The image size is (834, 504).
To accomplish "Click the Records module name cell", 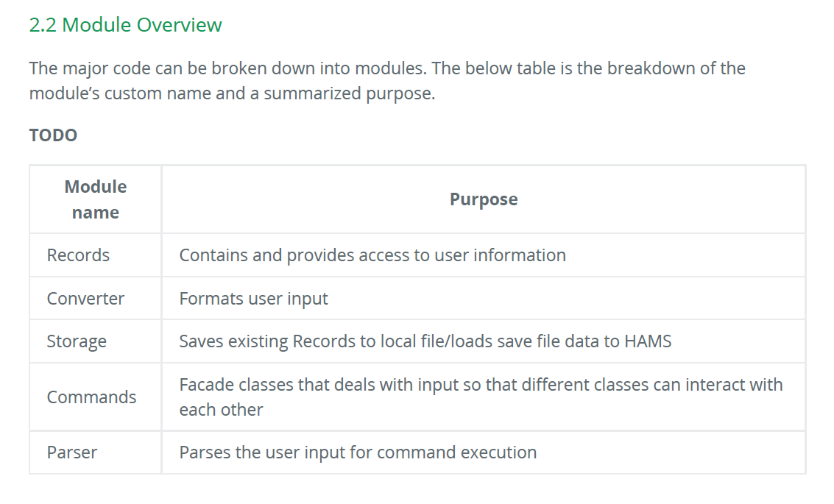I will point(96,255).
